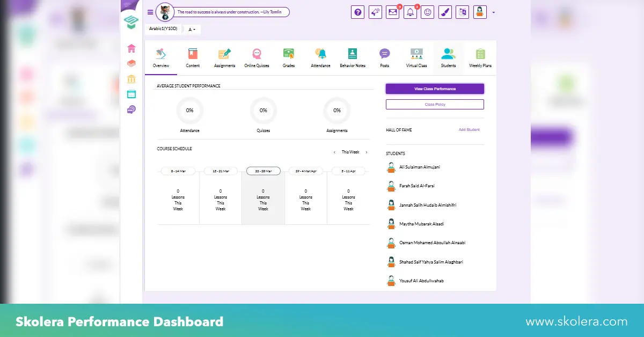This screenshot has height=337, width=644.
Task: Click the pink school home sidebar icon
Action: pos(131,49)
